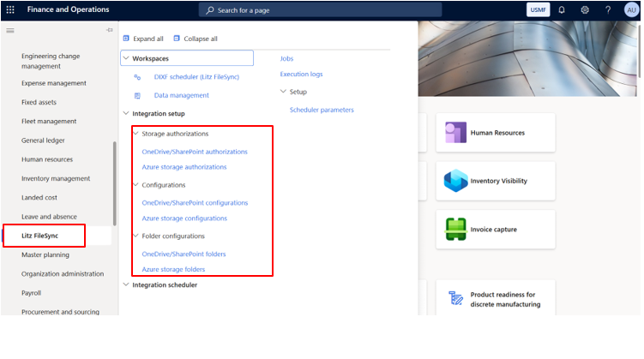
Task: Collapse Storage authorizations group
Action: point(136,134)
